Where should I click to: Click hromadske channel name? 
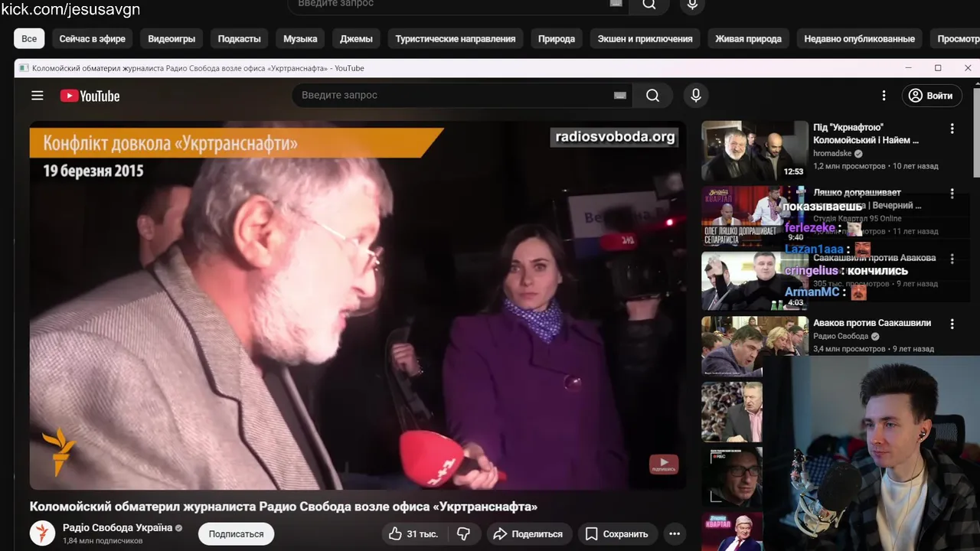(x=832, y=154)
